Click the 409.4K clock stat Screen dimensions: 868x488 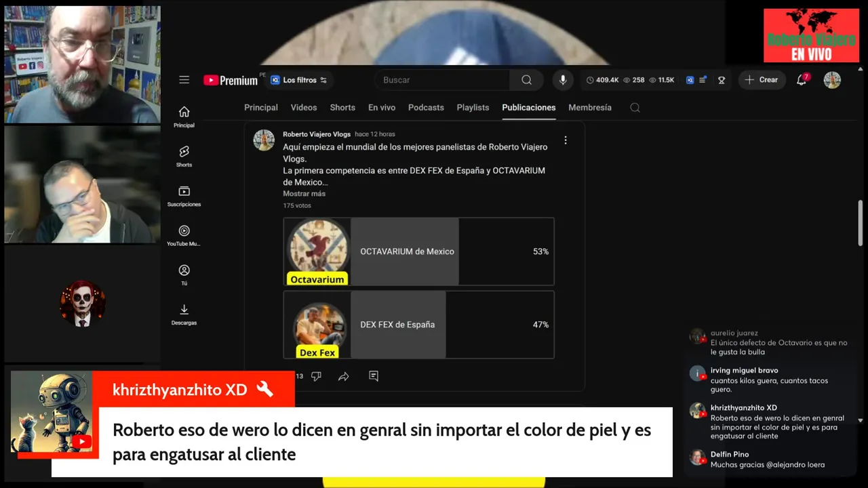(602, 80)
